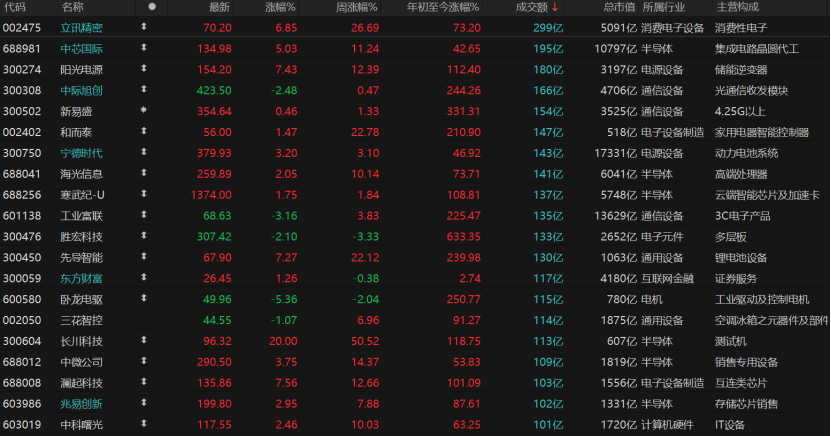Click the star marker icon in 新易盛 row
This screenshot has width=831, height=436.
(x=144, y=110)
